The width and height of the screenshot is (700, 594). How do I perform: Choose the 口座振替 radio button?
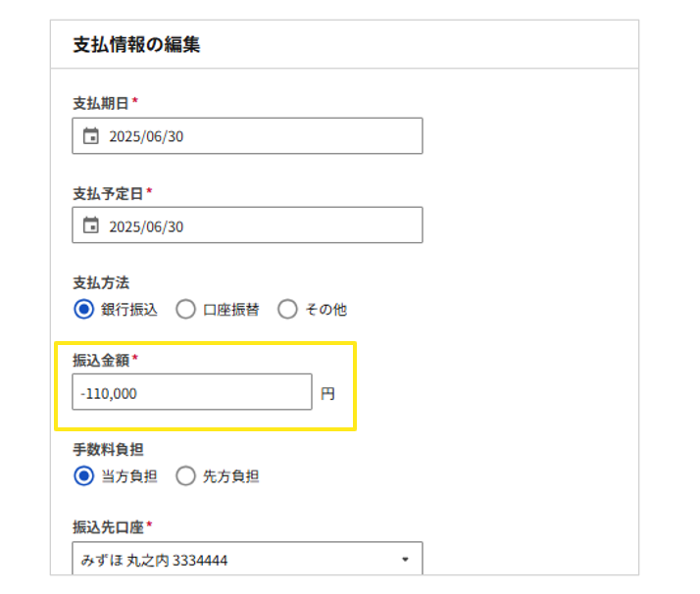tap(185, 310)
